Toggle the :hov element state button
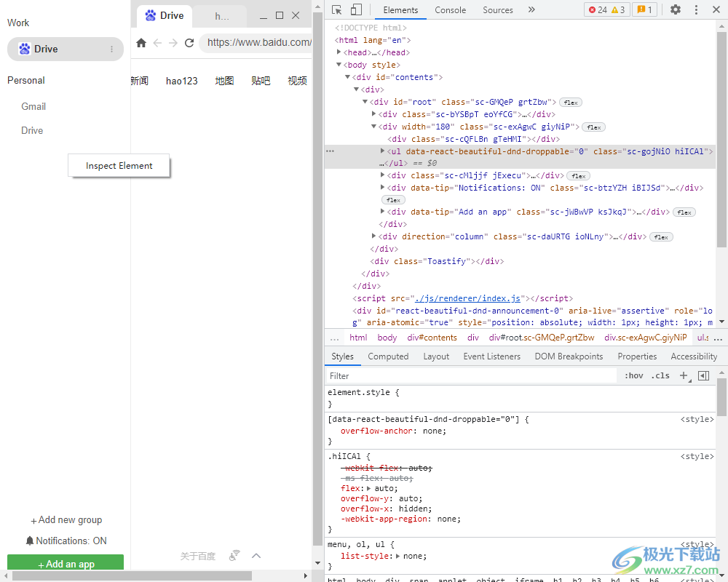This screenshot has width=728, height=582. [x=634, y=376]
